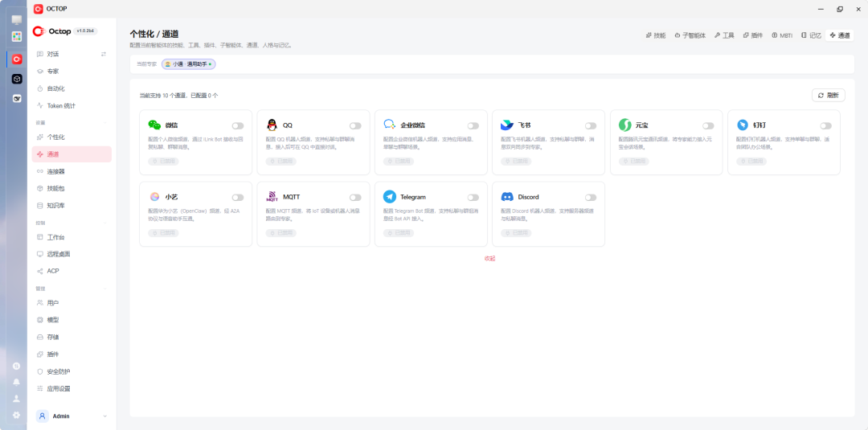Click the monitor icon atop the dock

coord(17,20)
